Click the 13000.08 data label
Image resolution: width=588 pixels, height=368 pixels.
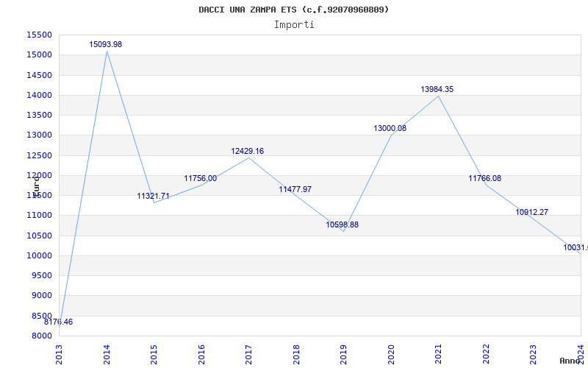click(390, 128)
